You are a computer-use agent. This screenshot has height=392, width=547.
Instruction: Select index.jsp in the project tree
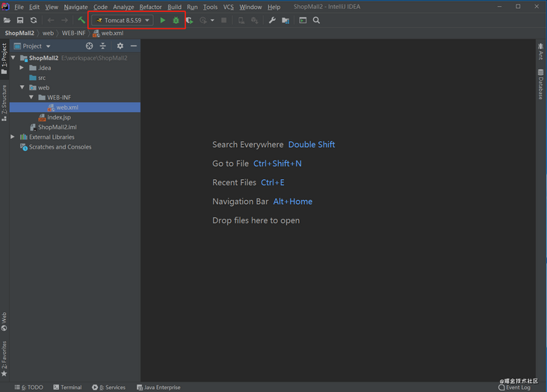(x=58, y=117)
